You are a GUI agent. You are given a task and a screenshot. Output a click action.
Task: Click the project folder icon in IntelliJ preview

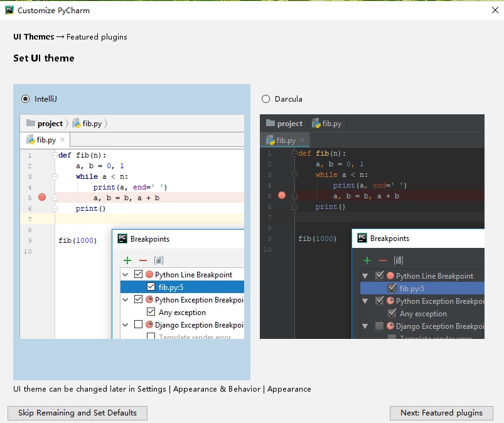click(31, 123)
